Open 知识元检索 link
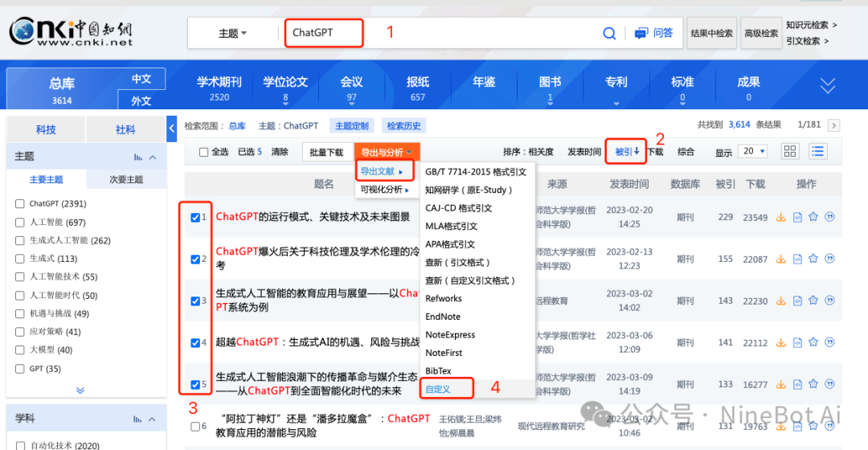Screen dimensions: 868x450 coord(812,25)
